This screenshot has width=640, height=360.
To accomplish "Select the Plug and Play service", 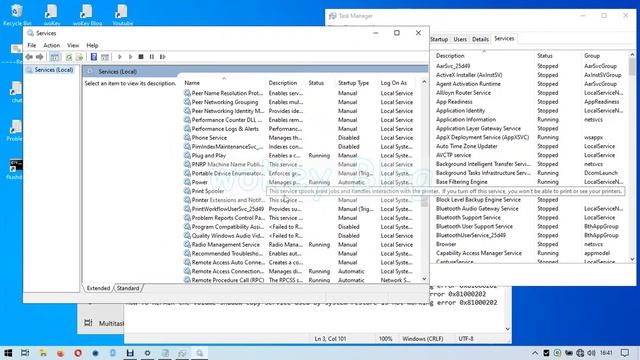I will point(301,156).
